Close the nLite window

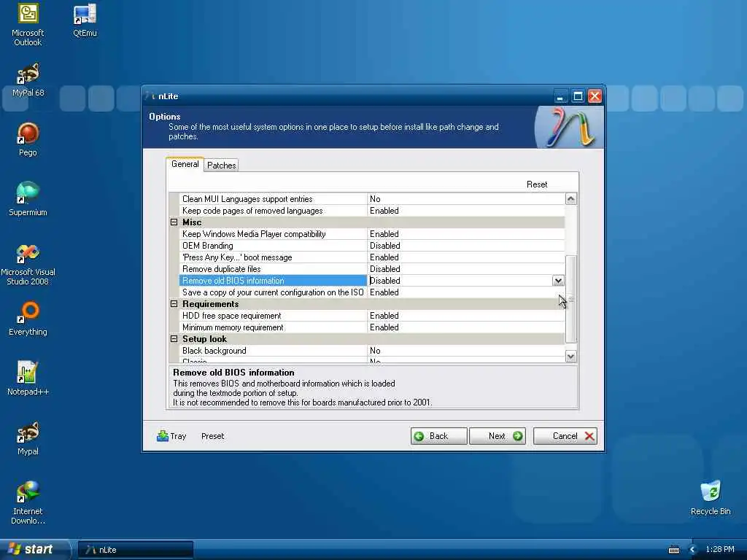point(595,96)
